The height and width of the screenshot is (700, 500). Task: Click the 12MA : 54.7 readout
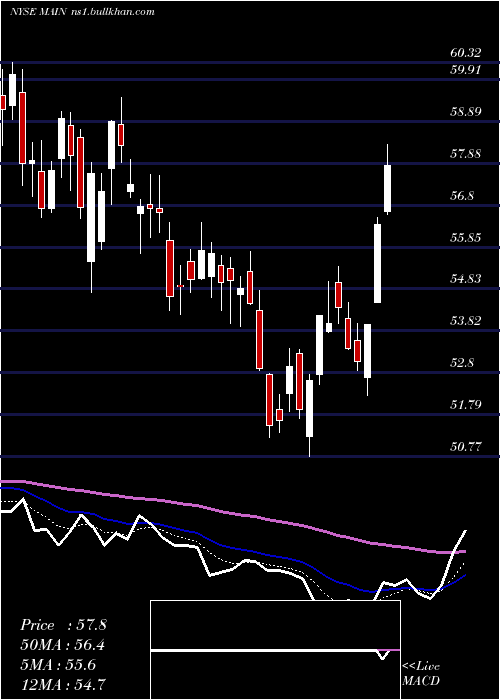click(63, 684)
